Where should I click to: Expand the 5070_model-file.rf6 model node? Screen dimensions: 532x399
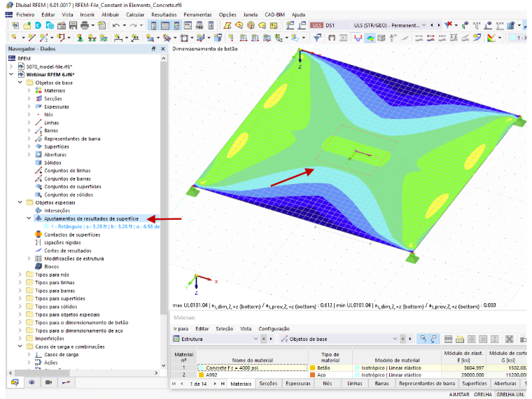pyautogui.click(x=11, y=66)
